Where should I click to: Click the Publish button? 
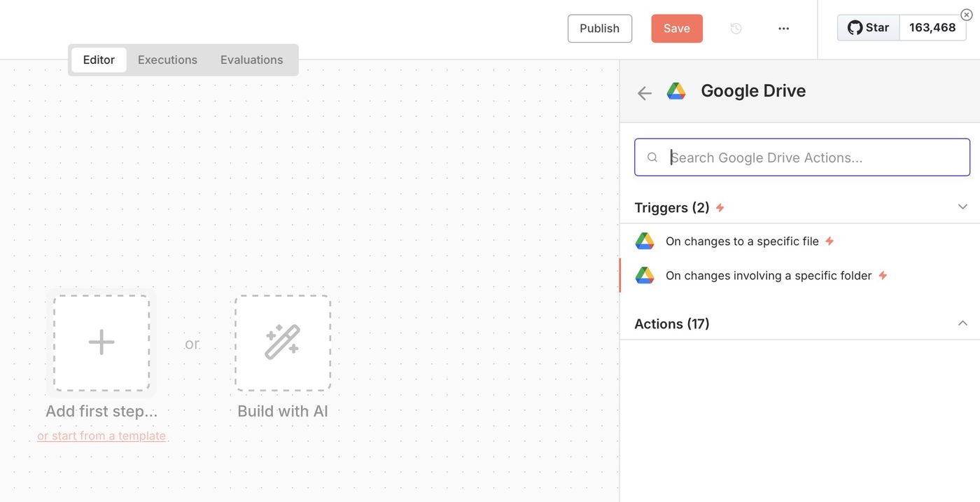(599, 29)
